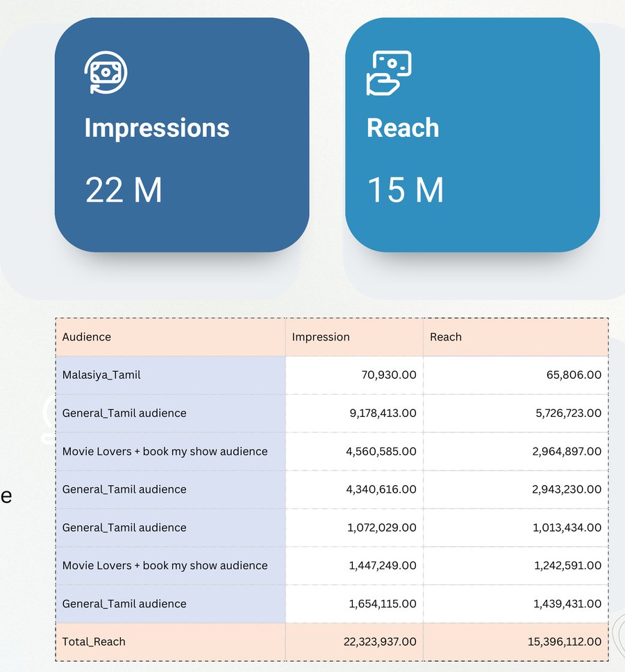Viewport: 625px width, 672px height.
Task: Click impression value 1,072,029.00
Action: pyautogui.click(x=382, y=527)
